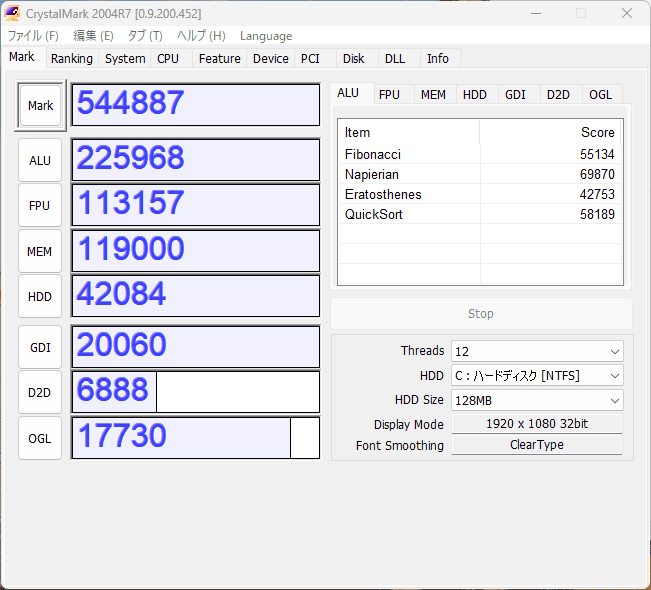Launch the MEM benchmark button

[40, 252]
